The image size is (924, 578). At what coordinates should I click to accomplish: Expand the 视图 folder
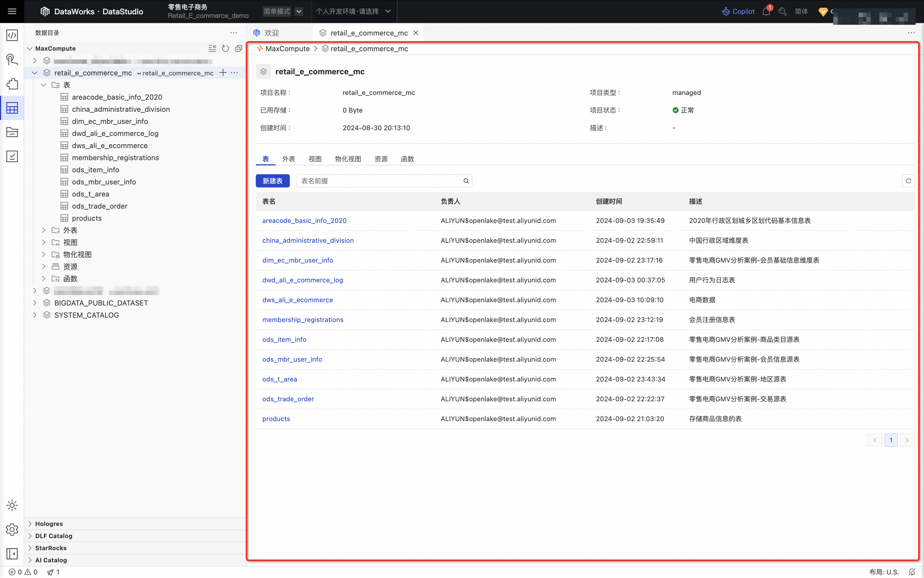43,242
